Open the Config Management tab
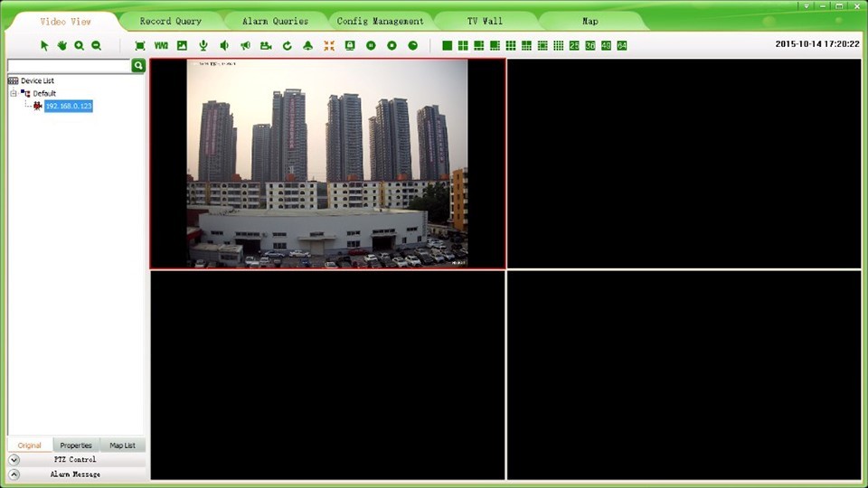Screen dimensions: 868x488 381,21
